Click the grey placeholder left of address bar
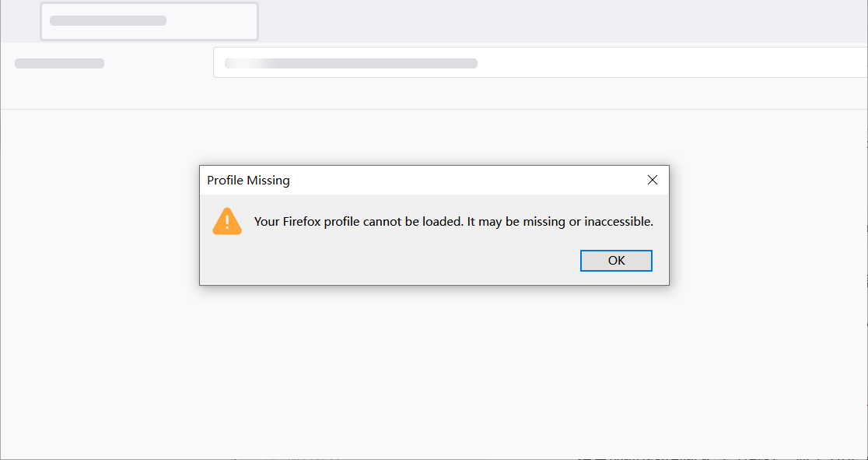Viewport: 868px width, 460px height. click(59, 64)
